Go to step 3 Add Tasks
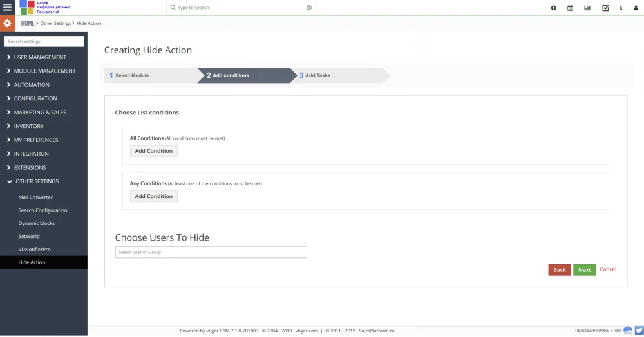The width and height of the screenshot is (644, 337). 317,75
